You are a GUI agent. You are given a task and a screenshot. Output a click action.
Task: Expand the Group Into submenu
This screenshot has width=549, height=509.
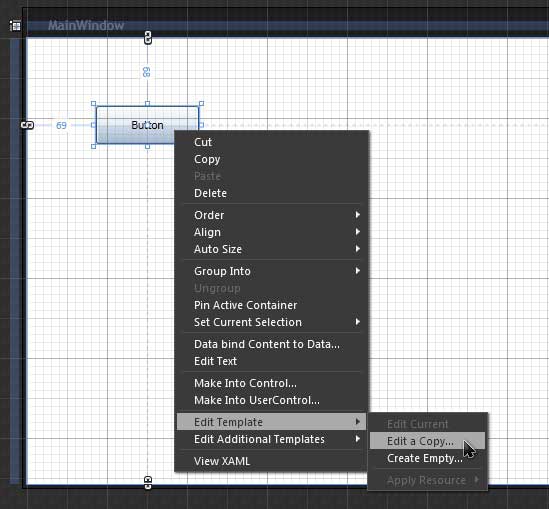tap(272, 271)
